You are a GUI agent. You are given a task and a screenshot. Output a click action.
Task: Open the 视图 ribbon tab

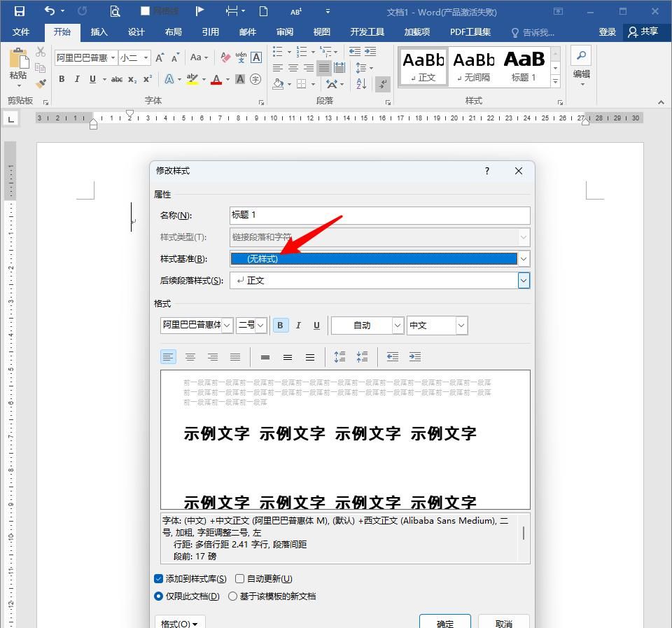pos(322,32)
